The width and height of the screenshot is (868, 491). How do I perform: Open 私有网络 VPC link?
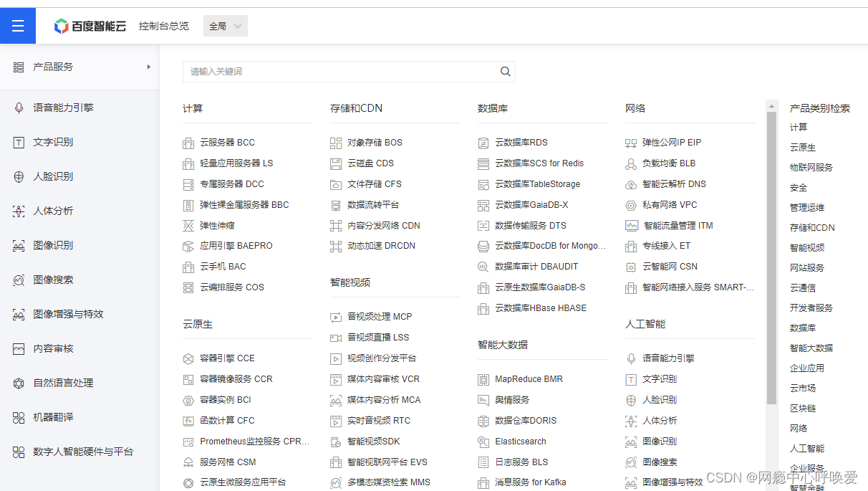point(670,205)
